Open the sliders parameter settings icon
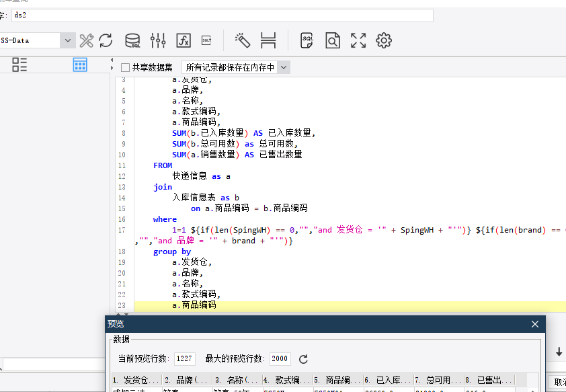Viewport: 566px width, 392px height. [158, 40]
